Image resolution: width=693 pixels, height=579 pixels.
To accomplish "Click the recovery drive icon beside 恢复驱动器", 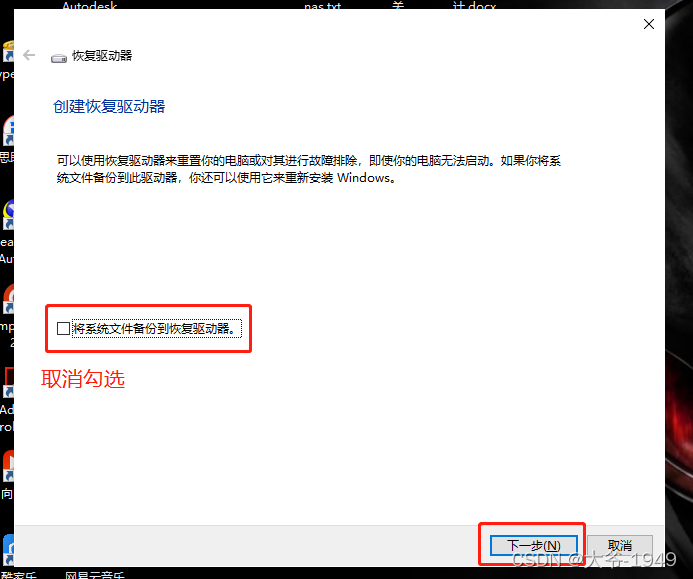I will tap(59, 57).
